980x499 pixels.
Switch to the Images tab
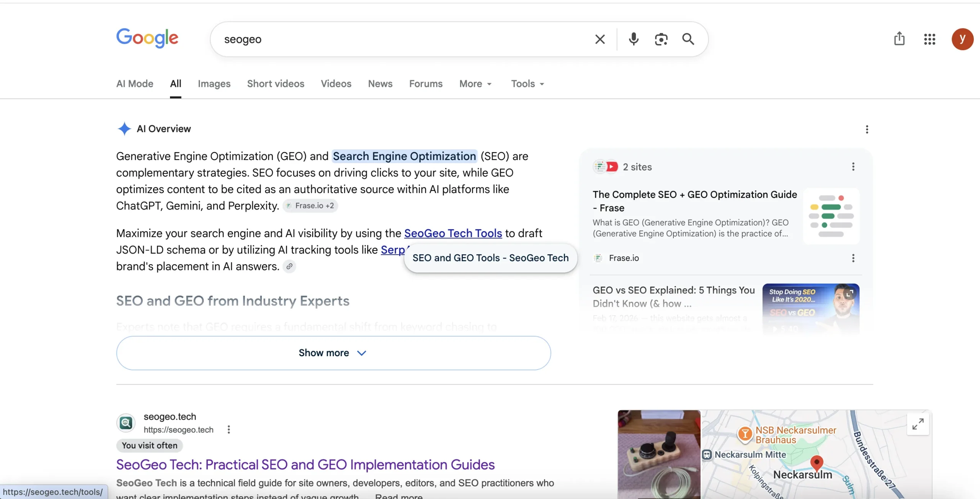click(214, 83)
